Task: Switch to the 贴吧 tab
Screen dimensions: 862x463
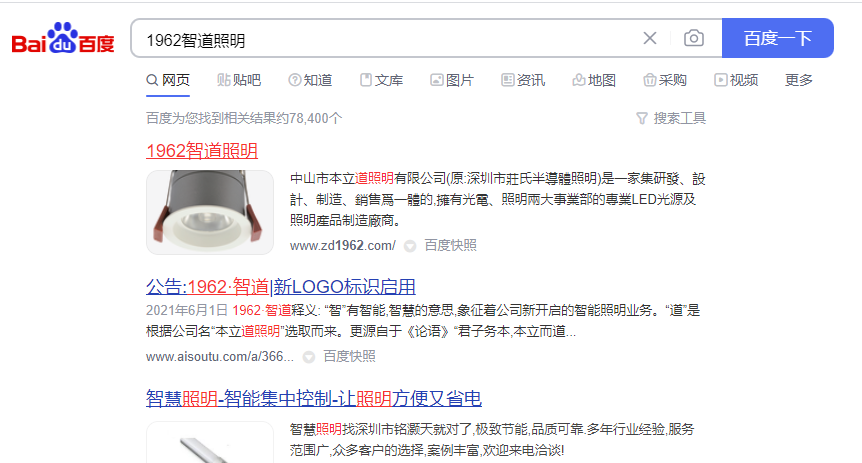Action: point(239,80)
